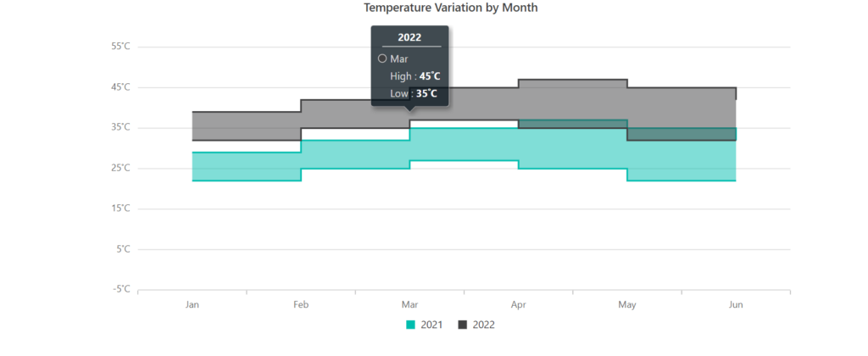Click the dark 2022 legend color square
The image size is (868, 356).
pos(462,325)
